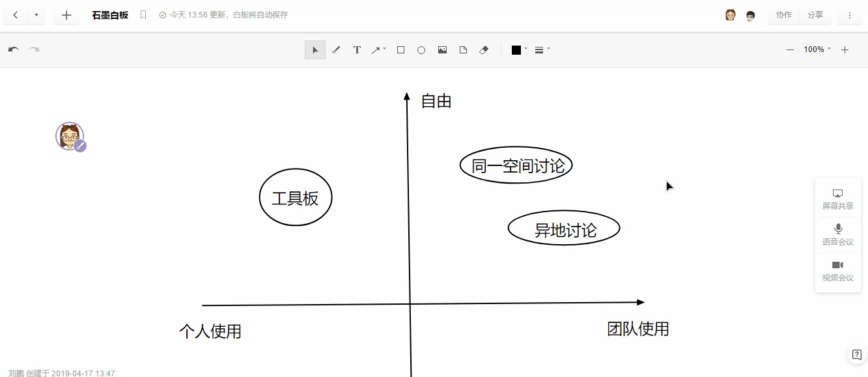868x377 pixels.
Task: Click the 石墨白板 document title
Action: (110, 15)
